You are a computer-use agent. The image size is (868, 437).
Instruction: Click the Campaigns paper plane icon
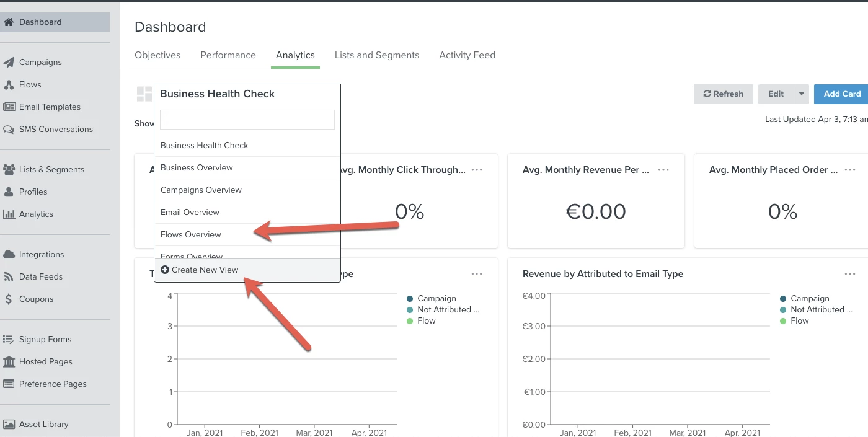tap(9, 62)
